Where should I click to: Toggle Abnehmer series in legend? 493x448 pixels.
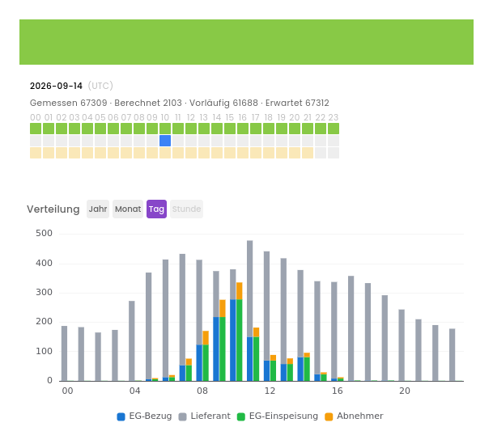[354, 416]
